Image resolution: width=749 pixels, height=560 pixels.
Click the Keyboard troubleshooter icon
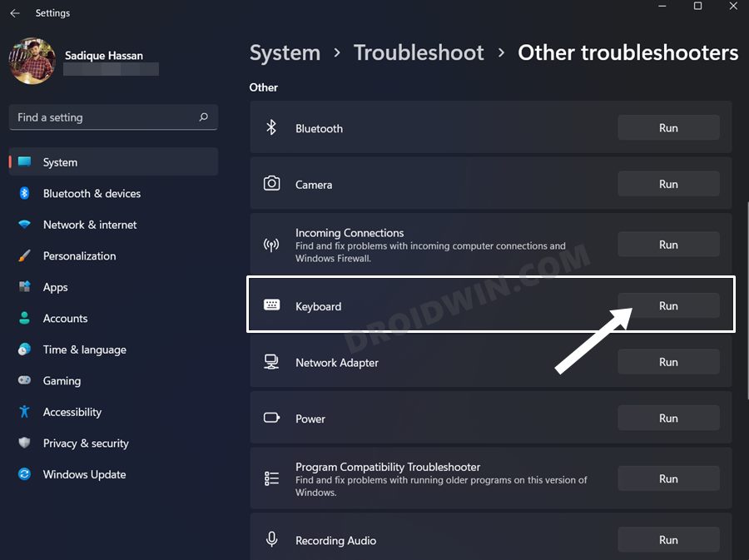tap(270, 305)
